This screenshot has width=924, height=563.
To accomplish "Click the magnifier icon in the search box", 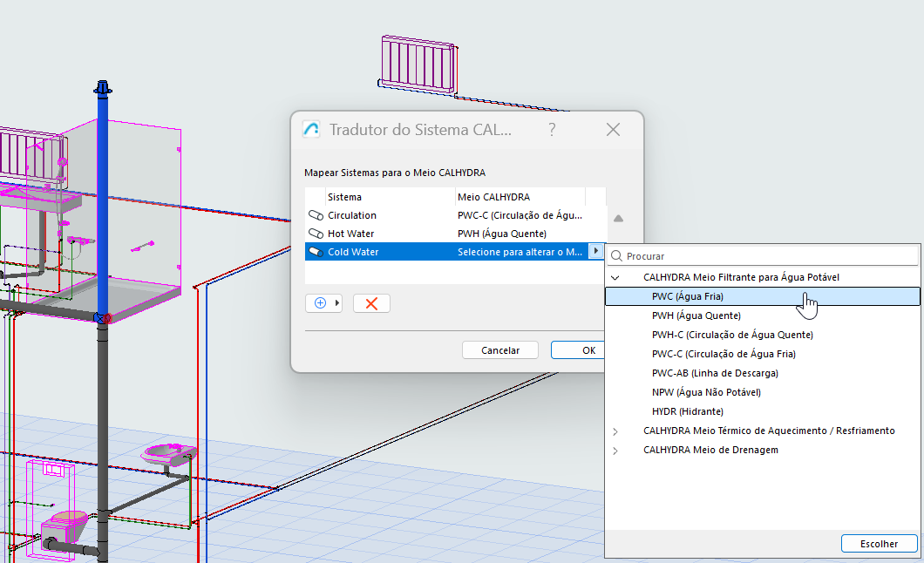I will click(x=616, y=256).
